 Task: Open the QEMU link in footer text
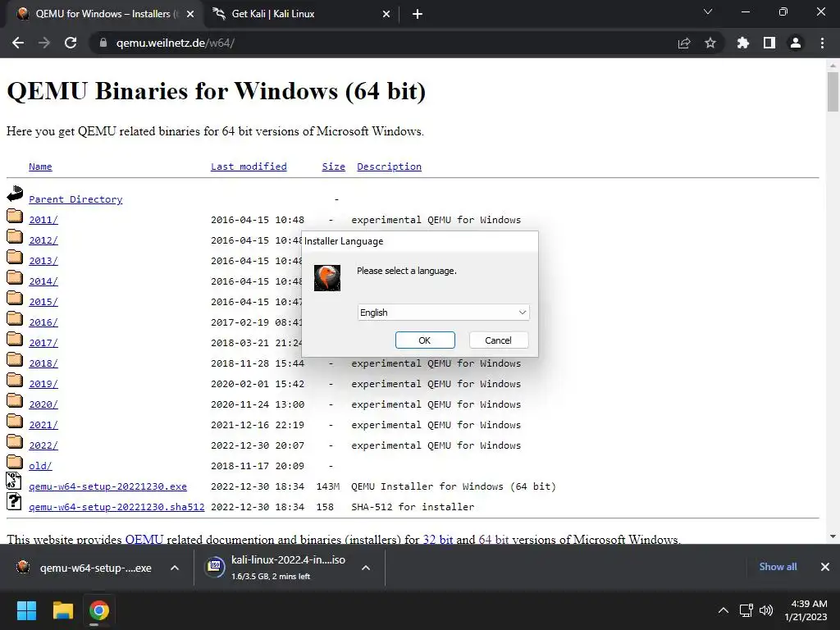pyautogui.click(x=144, y=539)
